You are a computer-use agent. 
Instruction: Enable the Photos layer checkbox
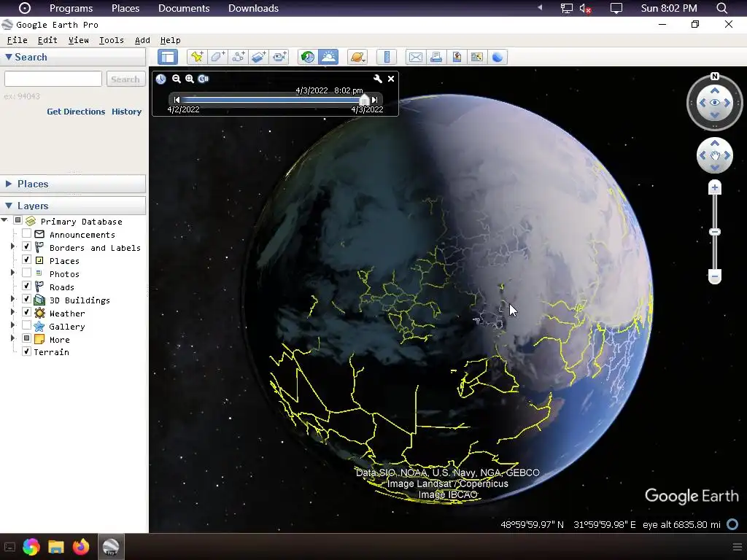(x=27, y=273)
